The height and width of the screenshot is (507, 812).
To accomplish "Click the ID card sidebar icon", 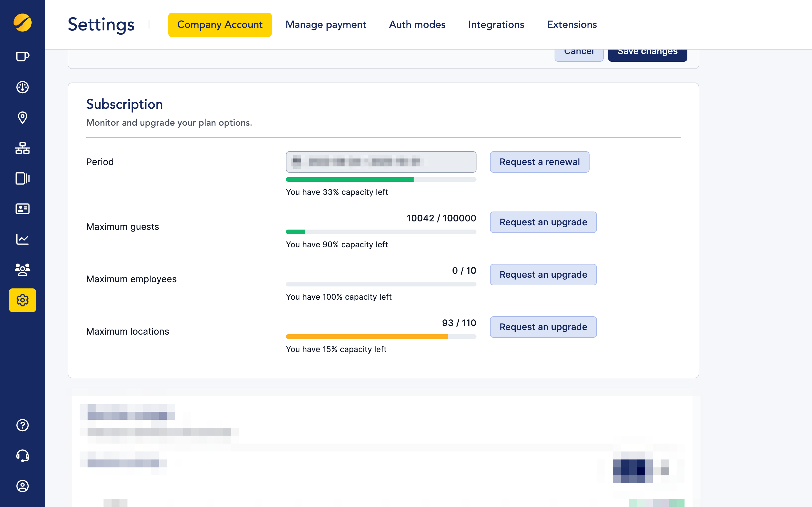I will coord(23,209).
